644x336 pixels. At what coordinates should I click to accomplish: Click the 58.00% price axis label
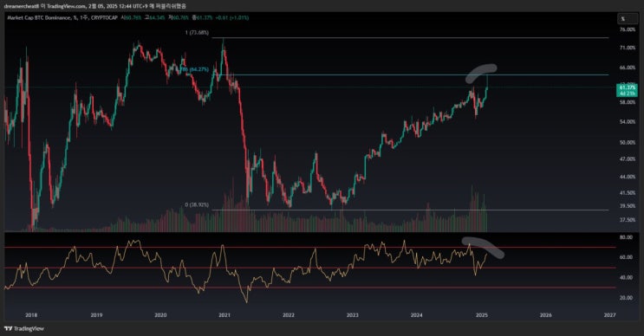[x=628, y=102]
